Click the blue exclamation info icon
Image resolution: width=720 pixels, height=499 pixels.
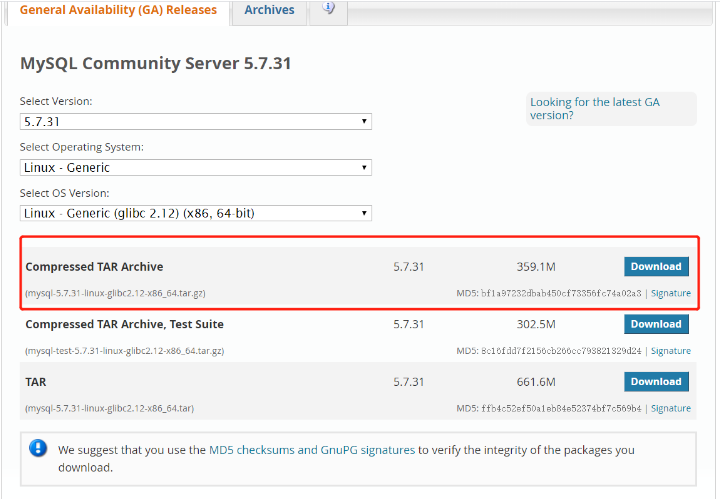coord(38,448)
